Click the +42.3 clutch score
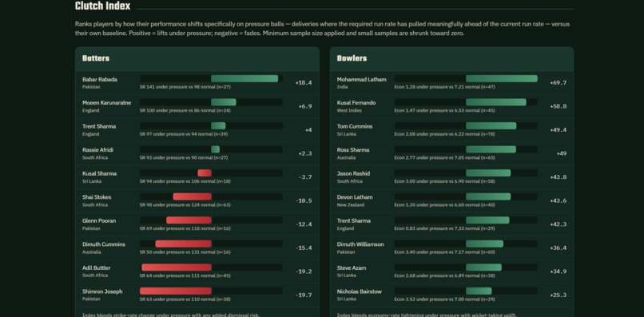 [x=559, y=224]
